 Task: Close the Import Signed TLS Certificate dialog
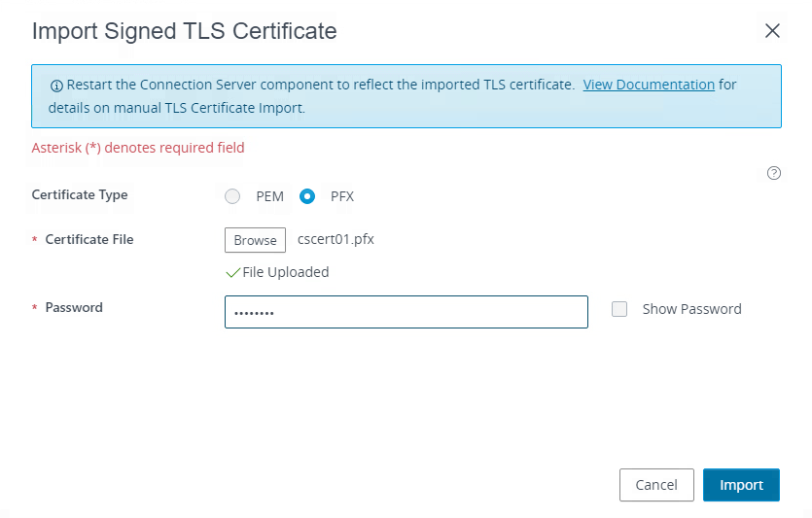[x=772, y=31]
